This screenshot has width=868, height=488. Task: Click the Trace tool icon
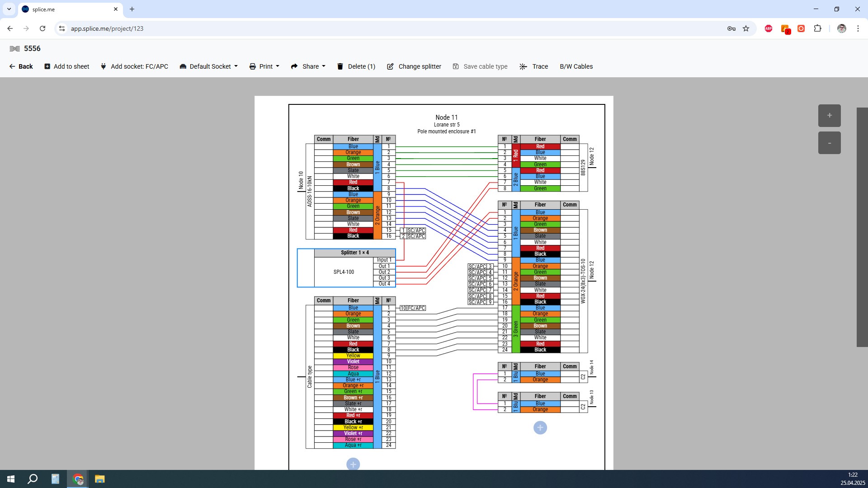point(523,66)
